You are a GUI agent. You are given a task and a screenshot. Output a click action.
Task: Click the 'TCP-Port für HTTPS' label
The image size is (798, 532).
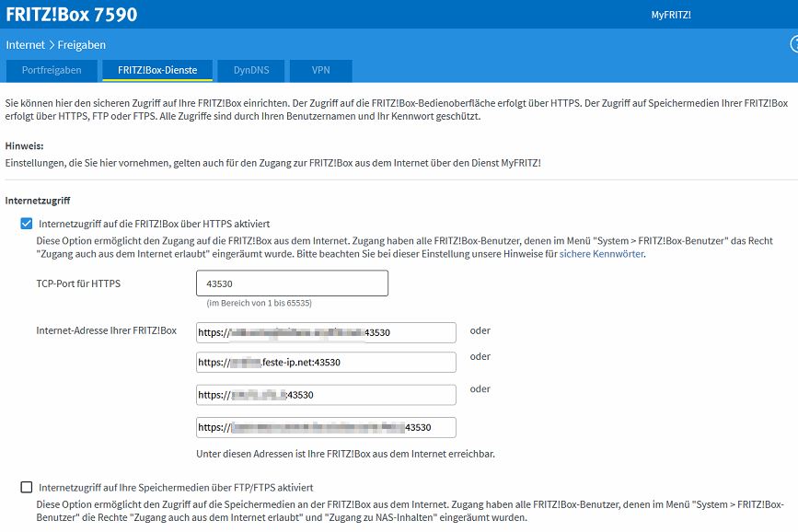[78, 283]
